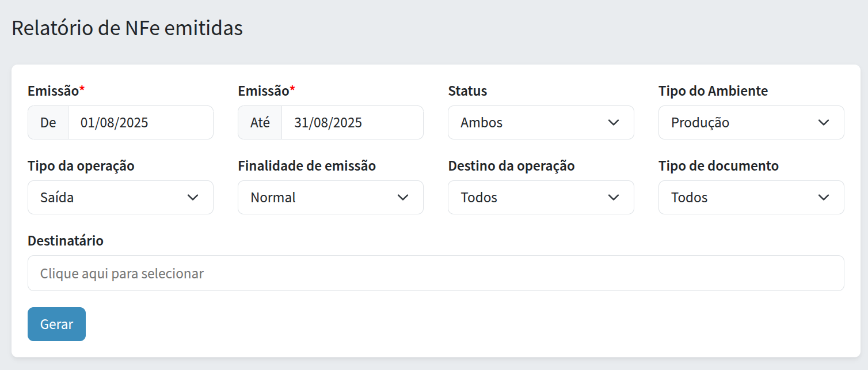
Task: Click the Finalidade de emissão label
Action: click(x=307, y=166)
